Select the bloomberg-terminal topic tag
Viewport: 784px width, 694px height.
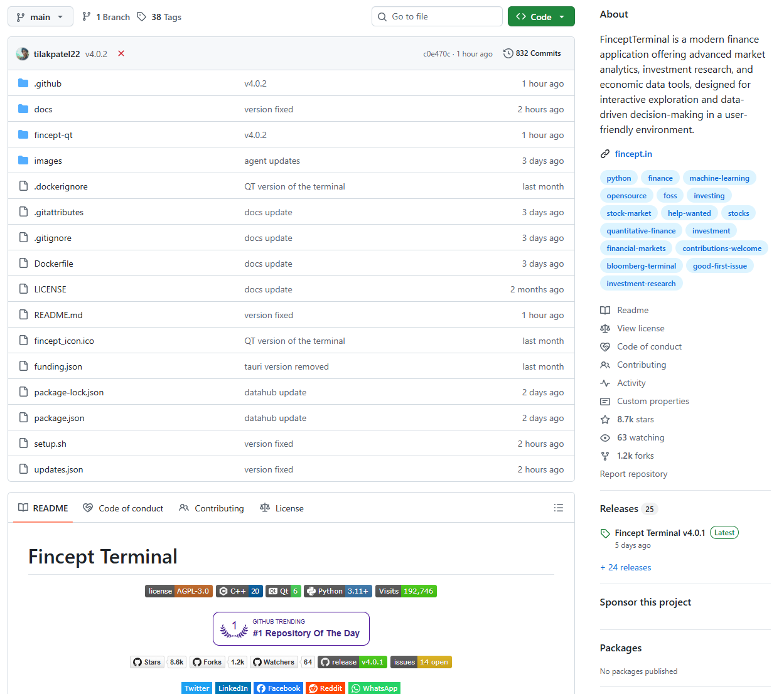pyautogui.click(x=642, y=266)
